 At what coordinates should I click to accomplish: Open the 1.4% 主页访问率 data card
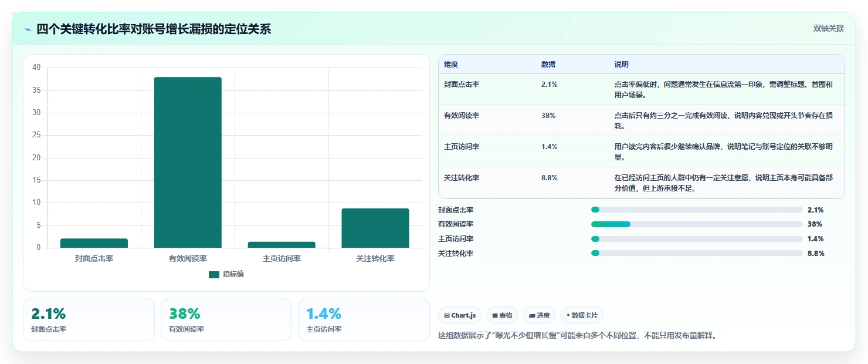pos(364,319)
